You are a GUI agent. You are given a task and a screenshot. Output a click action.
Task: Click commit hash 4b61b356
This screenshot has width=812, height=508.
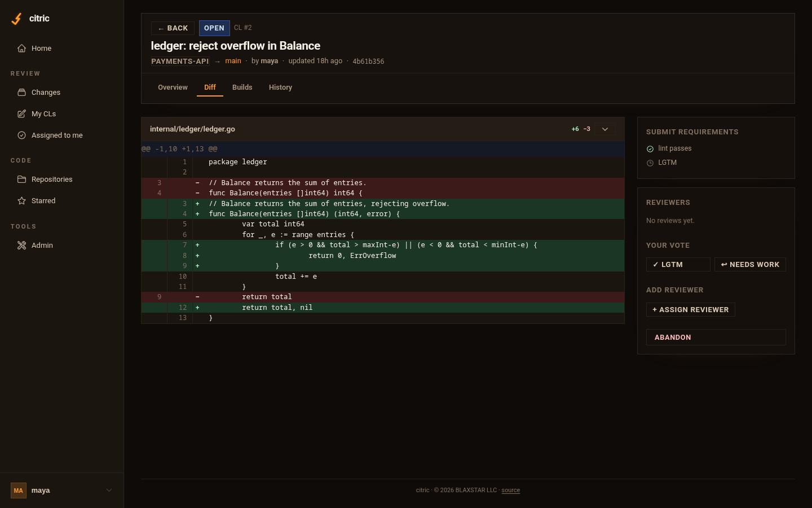click(368, 62)
